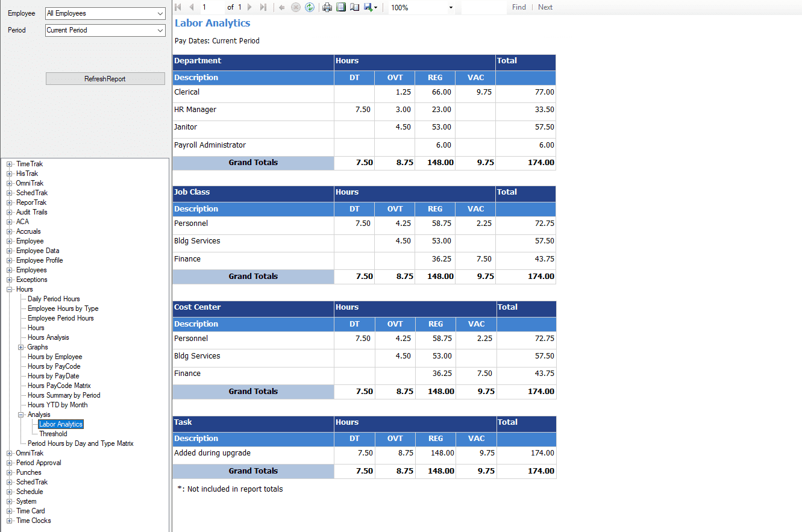Viewport: 802px width, 532px height.
Task: Open Hours YTD by Month
Action: click(57, 405)
